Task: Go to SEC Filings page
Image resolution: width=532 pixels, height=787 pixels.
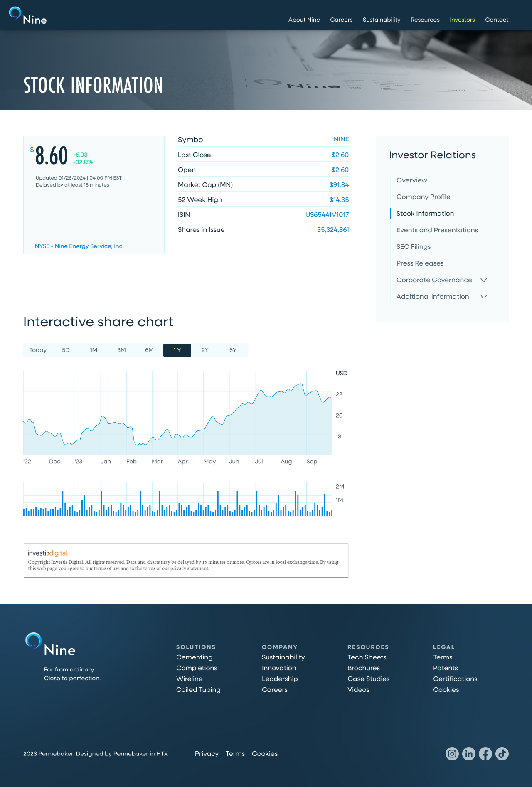Action: pos(414,247)
